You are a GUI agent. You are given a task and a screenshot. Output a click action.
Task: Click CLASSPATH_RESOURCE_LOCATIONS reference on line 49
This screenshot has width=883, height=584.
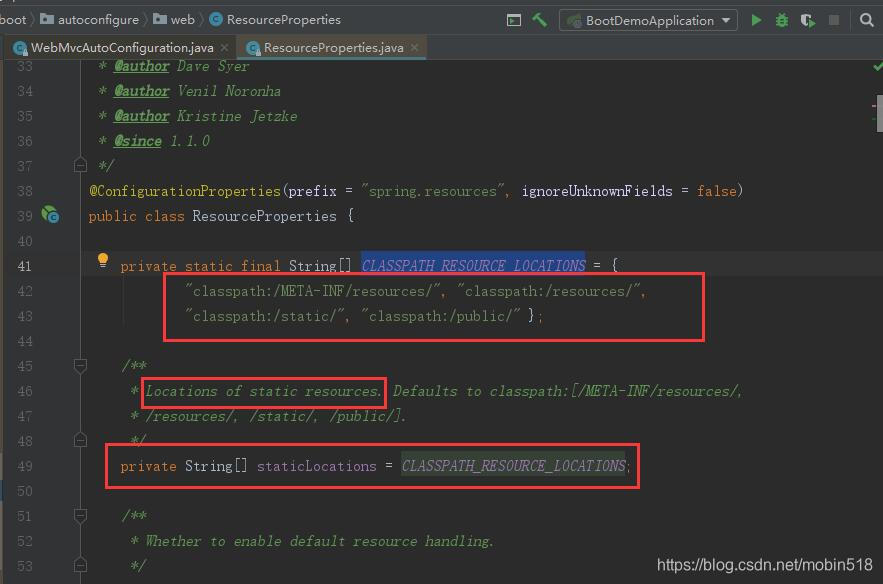(x=513, y=466)
